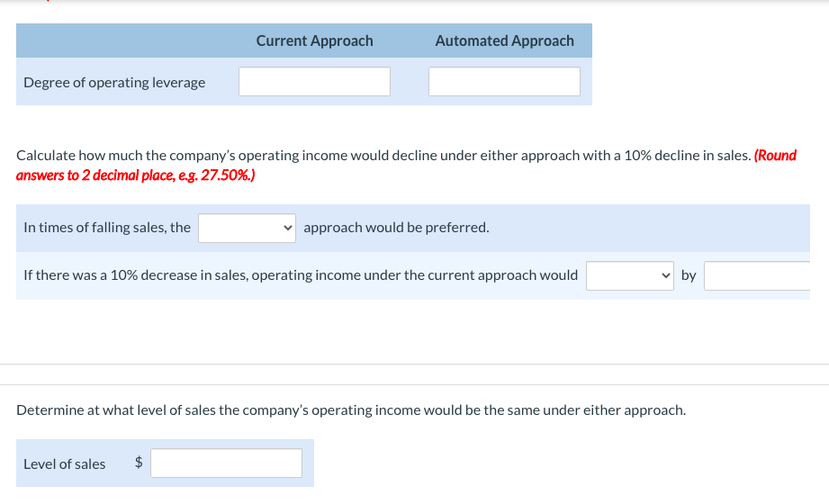Click the Current Approach operating leverage input
Image resolution: width=829 pixels, height=504 pixels.
314,81
